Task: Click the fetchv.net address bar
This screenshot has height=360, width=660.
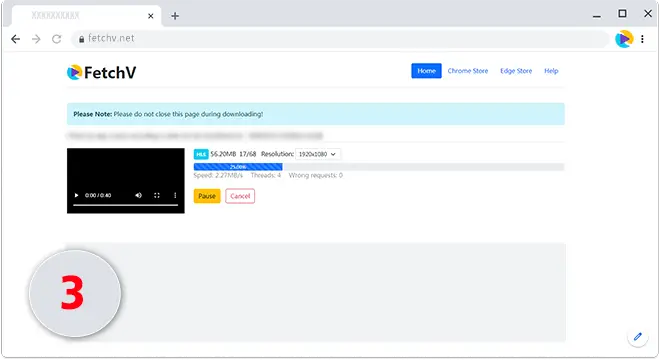Action: [340, 39]
